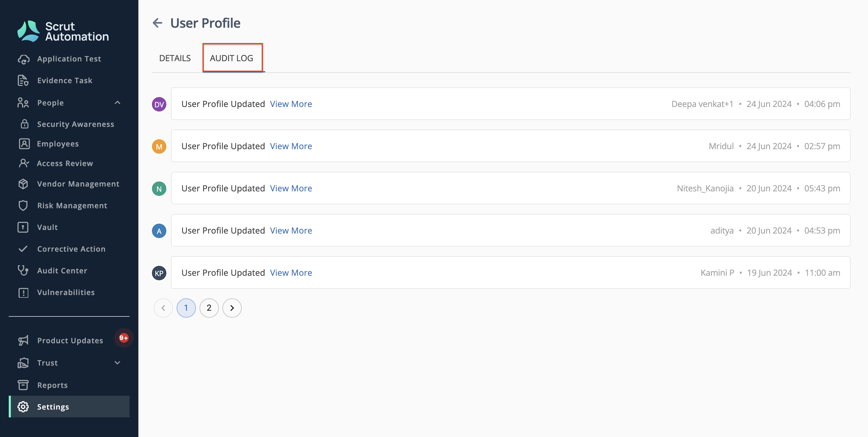Click the Corrective Action checkmark icon
Image resolution: width=868 pixels, height=437 pixels.
click(23, 249)
